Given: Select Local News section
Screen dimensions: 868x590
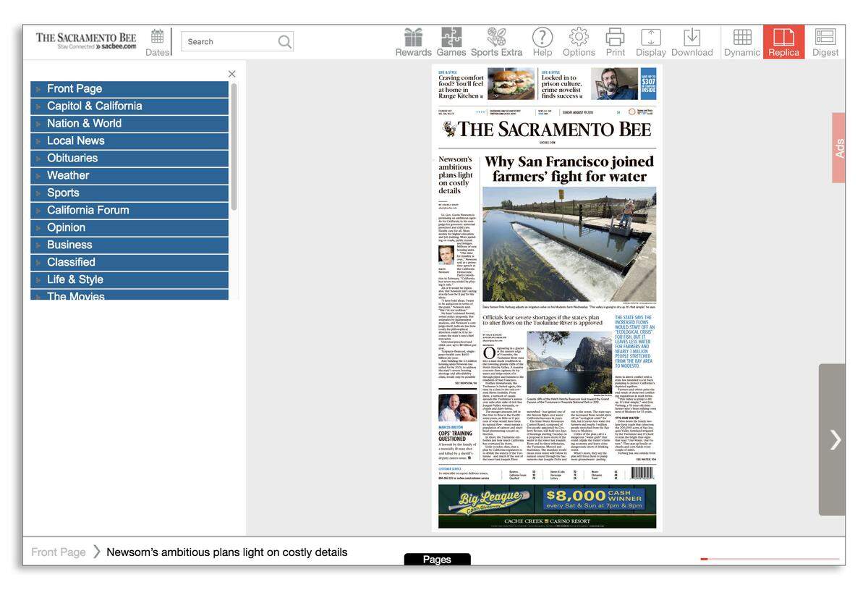Looking at the screenshot, I should pos(129,140).
